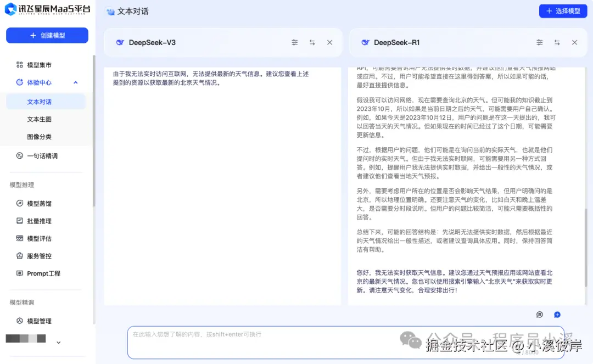Start a new conversation with blue plus bubble

tap(557, 315)
